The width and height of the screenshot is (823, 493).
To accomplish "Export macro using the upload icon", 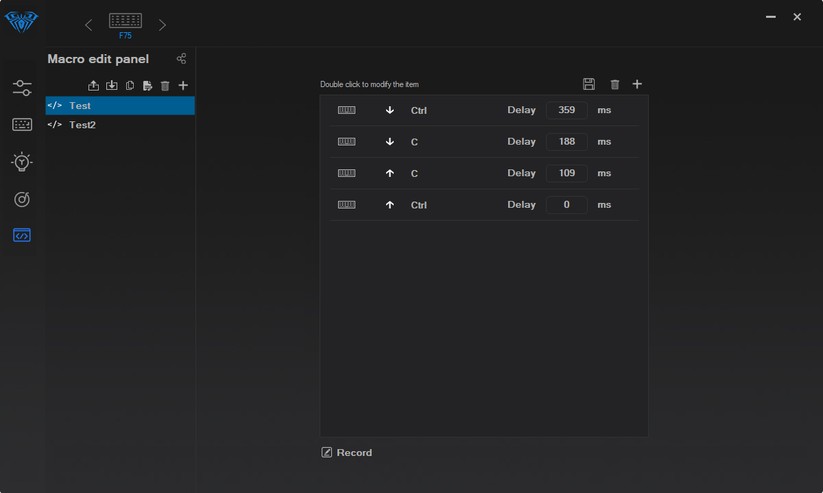I will (x=94, y=86).
